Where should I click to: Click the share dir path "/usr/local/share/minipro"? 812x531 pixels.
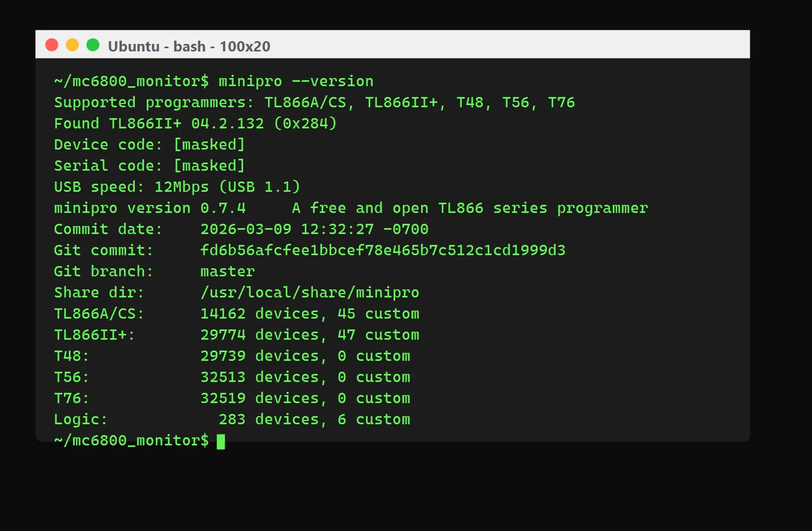pyautogui.click(x=310, y=293)
